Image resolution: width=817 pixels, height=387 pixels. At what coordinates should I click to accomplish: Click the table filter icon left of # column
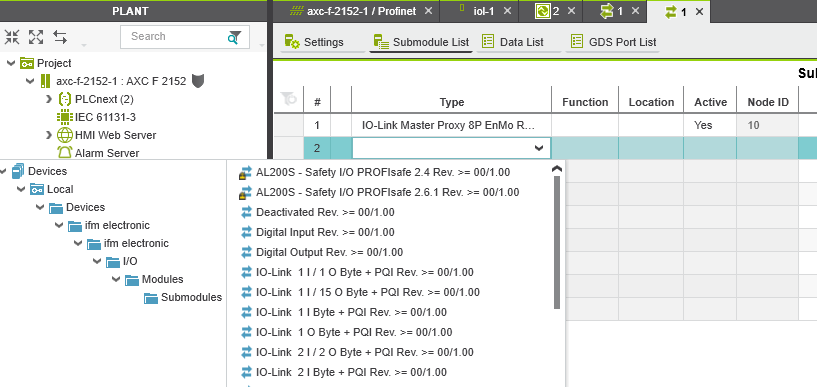289,98
